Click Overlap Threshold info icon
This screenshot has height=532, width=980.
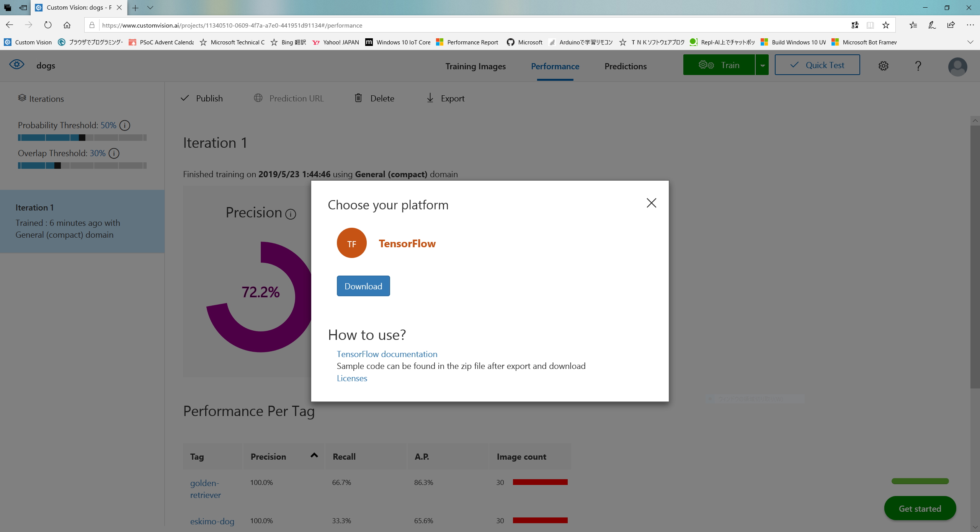114,153
